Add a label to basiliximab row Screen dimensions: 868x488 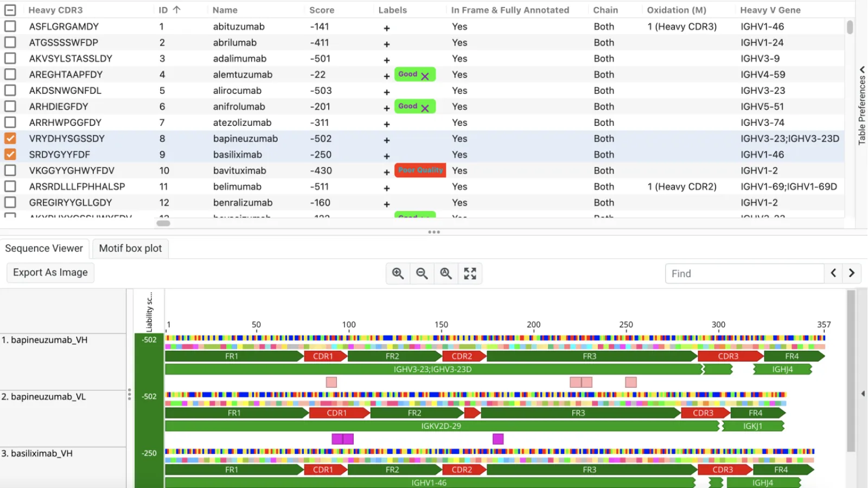click(x=387, y=156)
